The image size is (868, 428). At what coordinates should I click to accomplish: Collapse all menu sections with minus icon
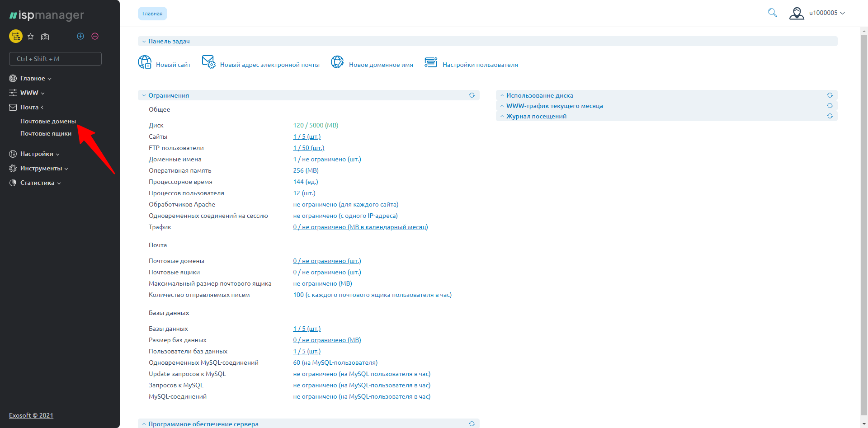[x=95, y=36]
